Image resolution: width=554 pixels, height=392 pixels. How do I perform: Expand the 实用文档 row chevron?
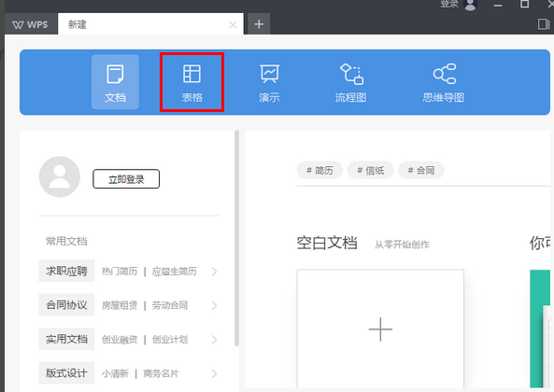click(214, 340)
